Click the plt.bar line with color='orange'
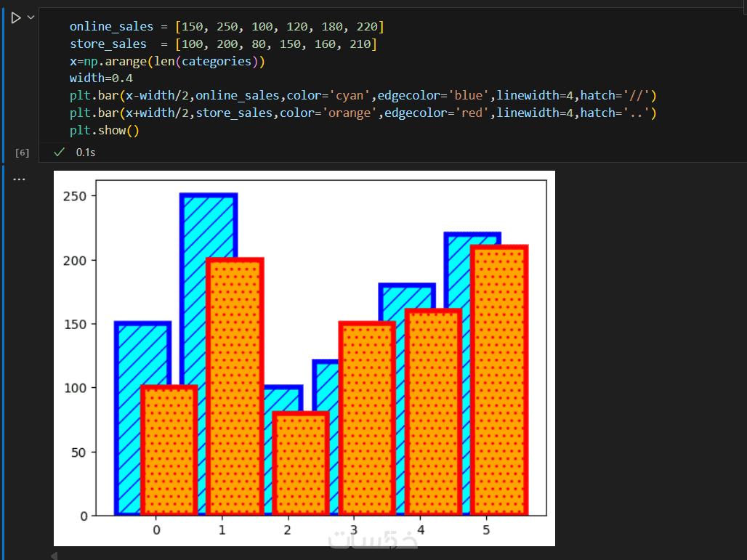Image resolution: width=747 pixels, height=560 pixels. coord(363,113)
